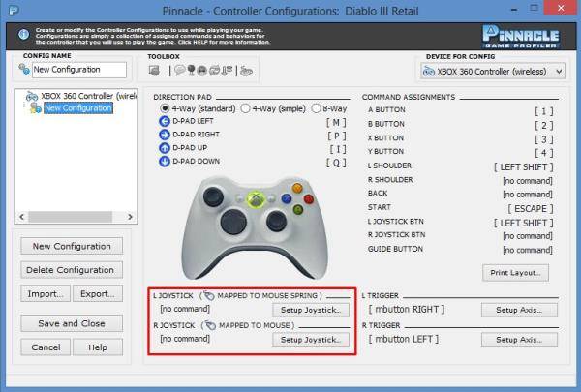Click the Xbox 360 controller picture
Screen dimensions: 581x392
tap(255, 227)
